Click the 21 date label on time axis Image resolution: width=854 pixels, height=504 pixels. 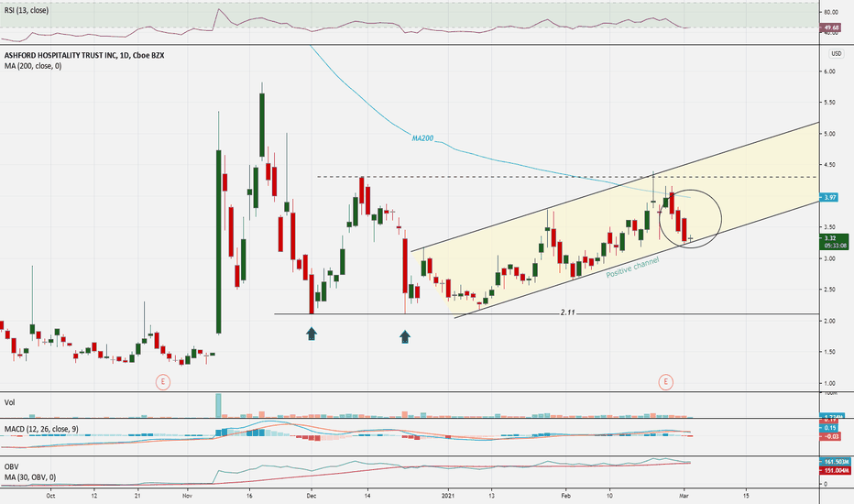point(137,496)
